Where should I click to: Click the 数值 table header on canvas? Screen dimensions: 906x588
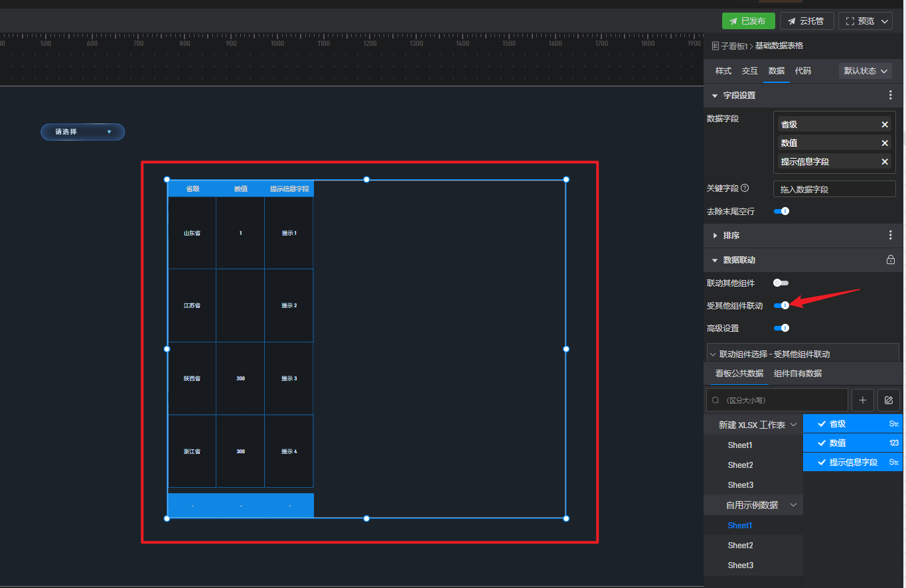tap(240, 189)
